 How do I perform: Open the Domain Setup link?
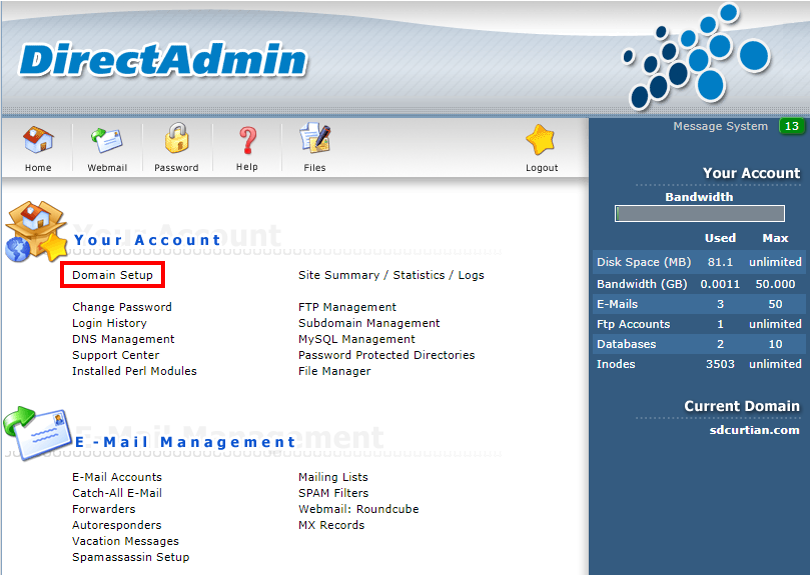[x=113, y=275]
